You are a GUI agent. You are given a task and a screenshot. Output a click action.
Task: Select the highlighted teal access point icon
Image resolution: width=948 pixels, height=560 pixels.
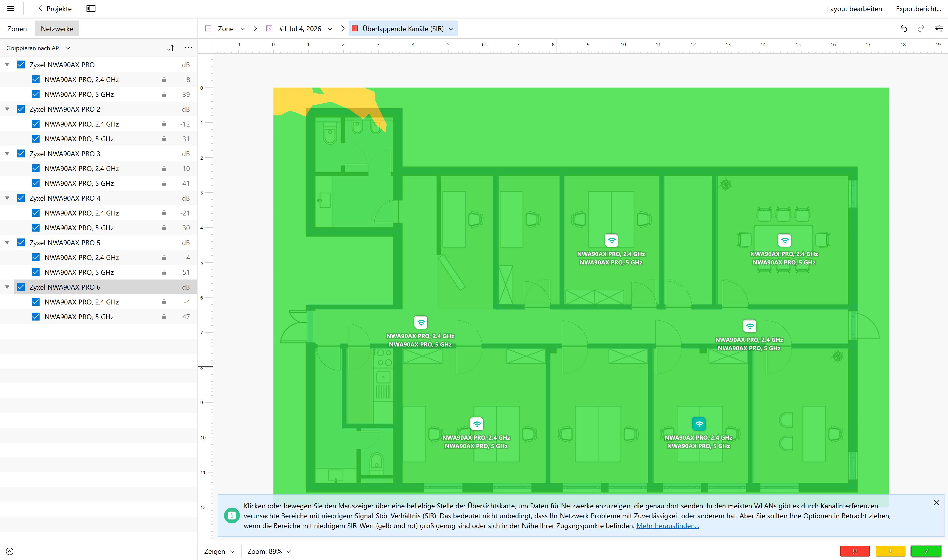pos(699,424)
